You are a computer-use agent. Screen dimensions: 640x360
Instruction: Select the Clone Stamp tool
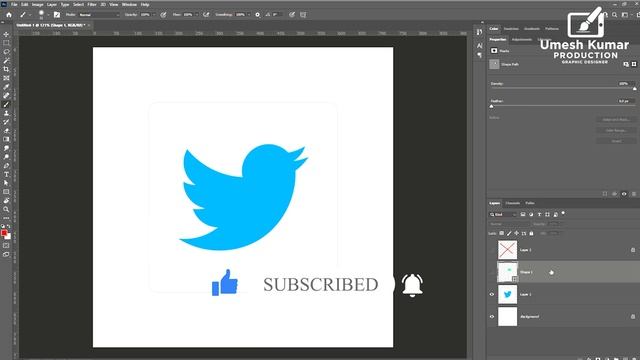point(6,113)
